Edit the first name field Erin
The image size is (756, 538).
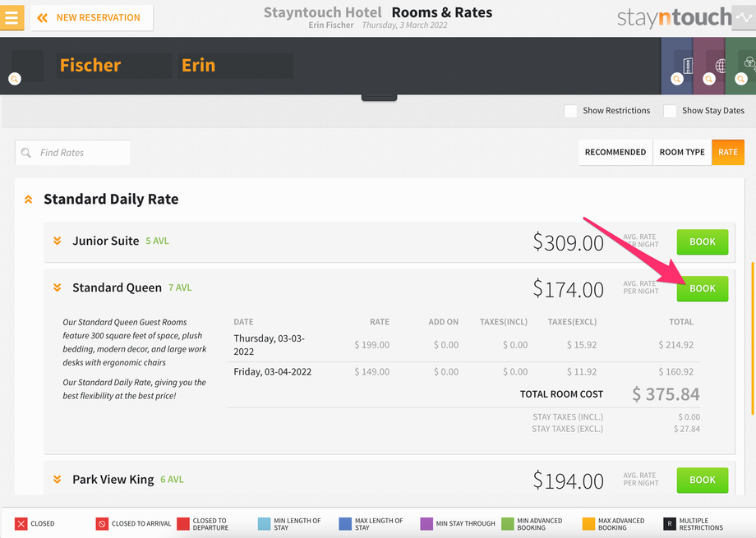pos(235,66)
